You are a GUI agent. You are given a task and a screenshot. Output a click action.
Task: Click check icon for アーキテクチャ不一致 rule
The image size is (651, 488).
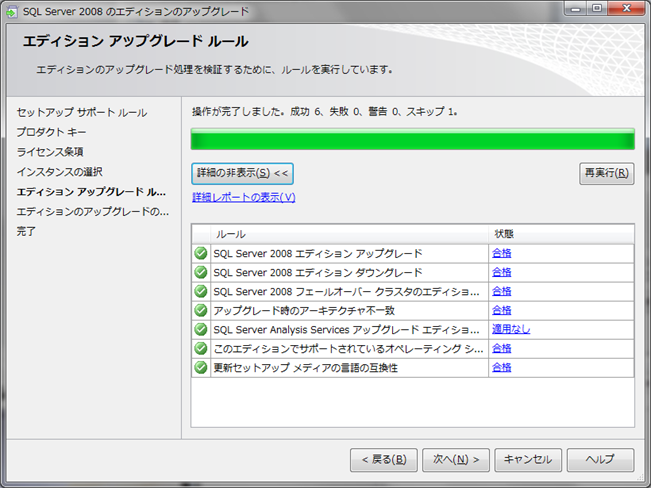[x=201, y=310]
